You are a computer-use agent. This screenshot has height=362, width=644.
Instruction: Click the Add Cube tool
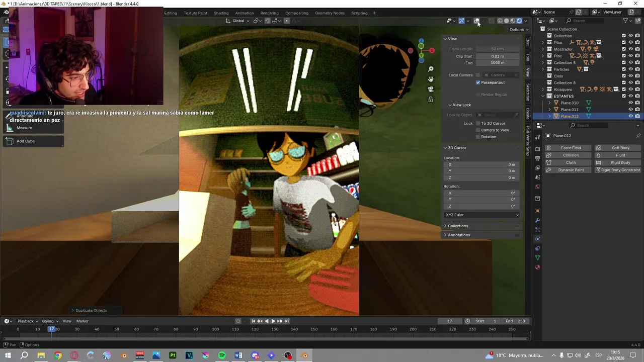point(33,141)
